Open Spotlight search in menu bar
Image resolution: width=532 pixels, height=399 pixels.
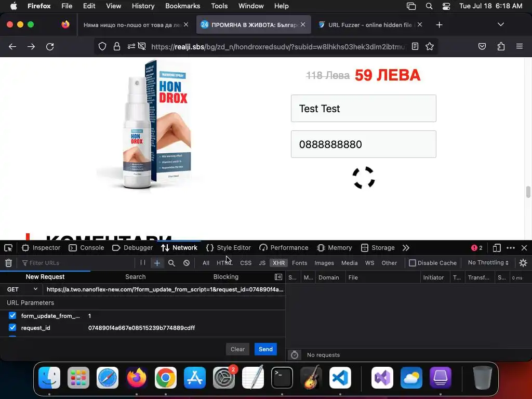[429, 6]
